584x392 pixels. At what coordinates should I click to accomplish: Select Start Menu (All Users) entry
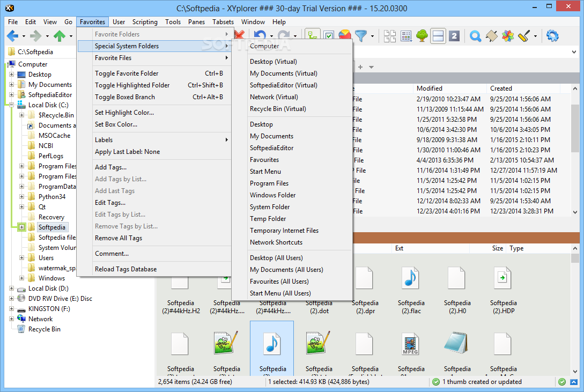pyautogui.click(x=292, y=293)
